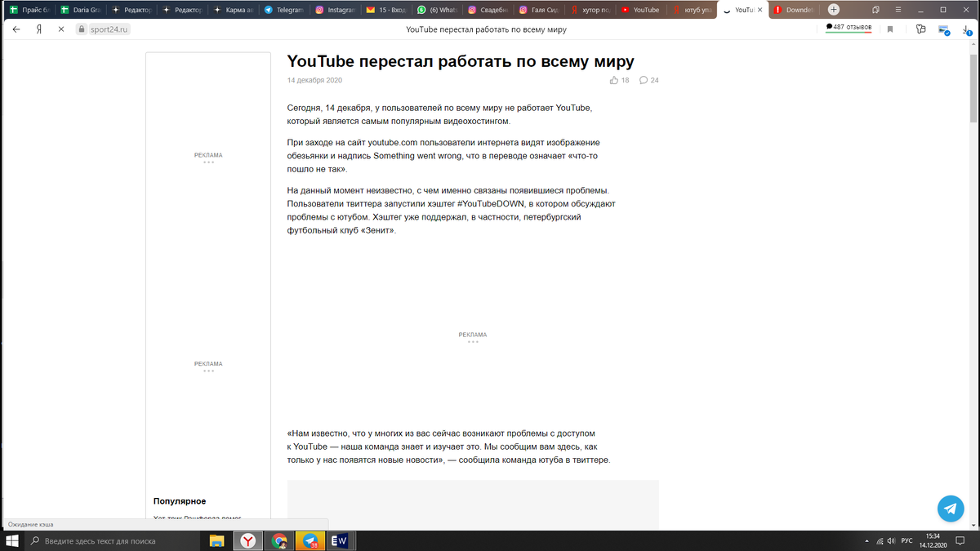Close the active YouTube article tab
The image size is (980, 551).
[760, 10]
